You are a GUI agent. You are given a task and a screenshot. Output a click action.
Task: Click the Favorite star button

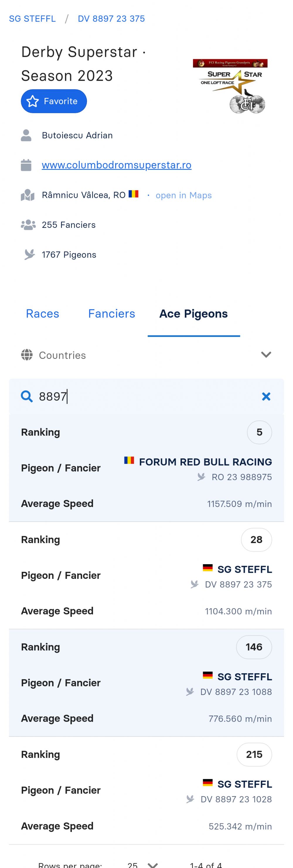(x=54, y=101)
